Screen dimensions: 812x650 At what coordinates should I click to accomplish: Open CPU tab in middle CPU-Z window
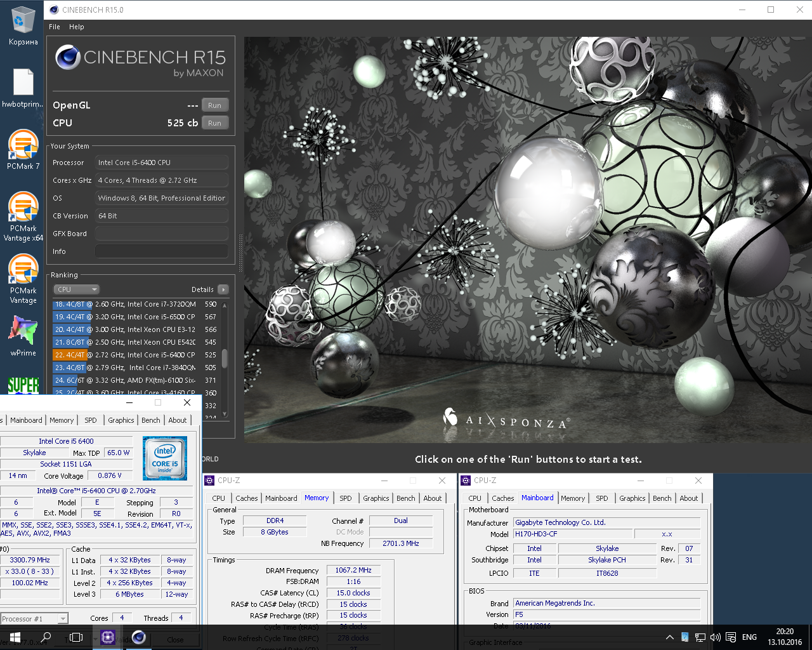[x=219, y=498]
